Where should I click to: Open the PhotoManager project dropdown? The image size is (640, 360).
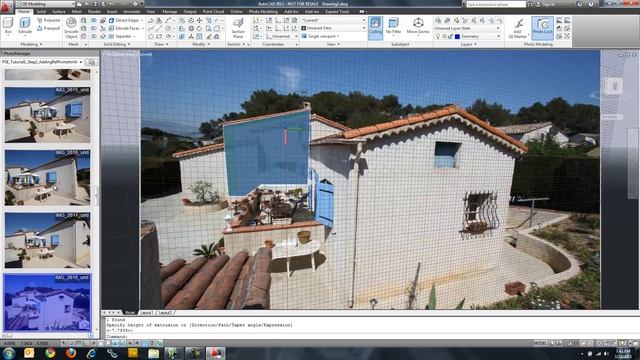click(42, 62)
